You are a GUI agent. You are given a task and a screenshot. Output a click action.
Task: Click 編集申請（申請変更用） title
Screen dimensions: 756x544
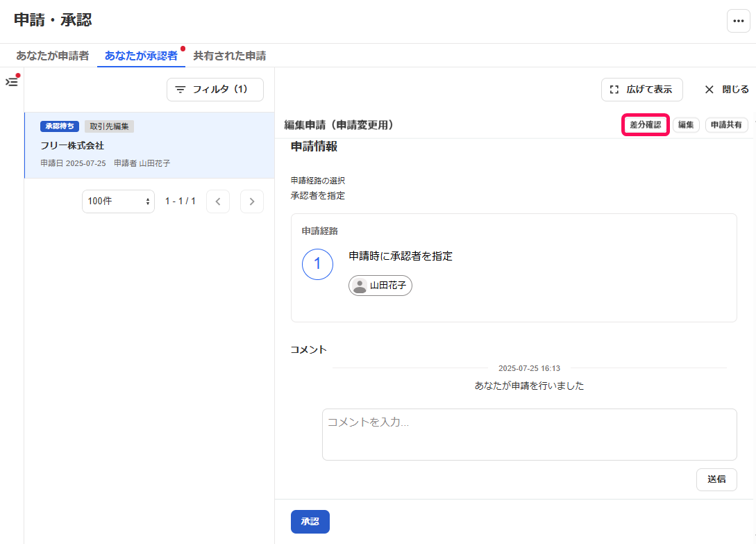(x=342, y=125)
